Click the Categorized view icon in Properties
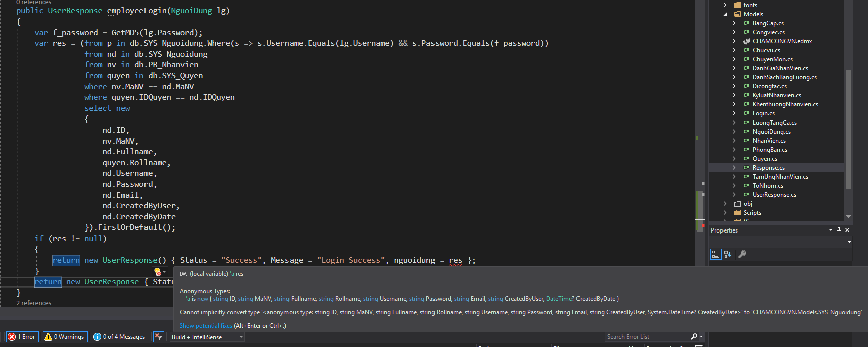 (715, 254)
